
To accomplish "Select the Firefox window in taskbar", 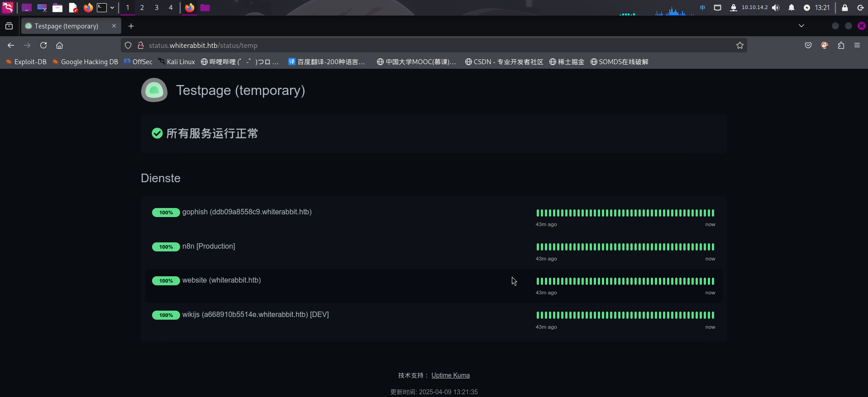I will (x=190, y=8).
